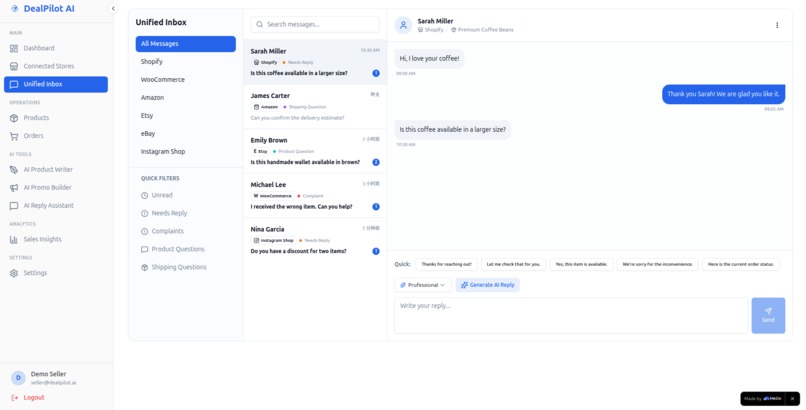Open Michael Lee's conversation
806x410 pixels.
(x=315, y=196)
